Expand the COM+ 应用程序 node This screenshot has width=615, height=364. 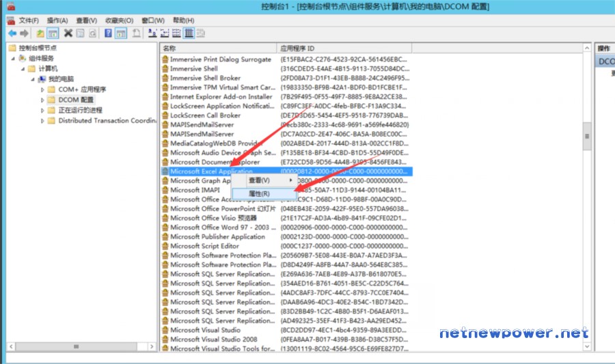click(x=42, y=89)
